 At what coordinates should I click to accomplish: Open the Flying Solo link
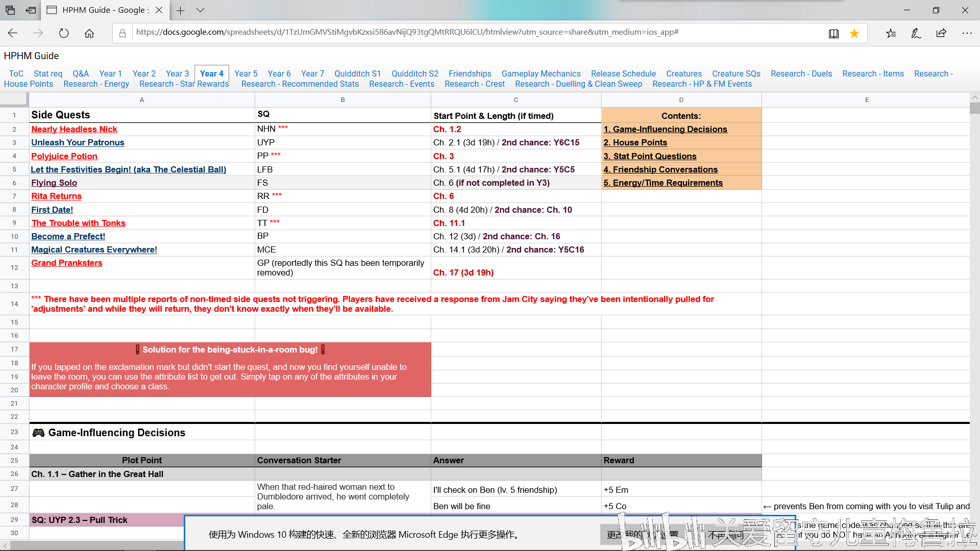coord(54,183)
